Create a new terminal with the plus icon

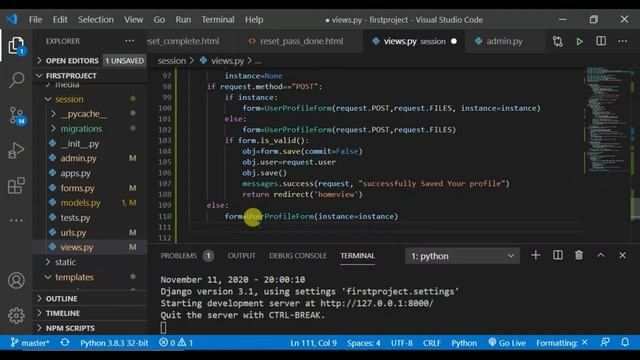536,256
